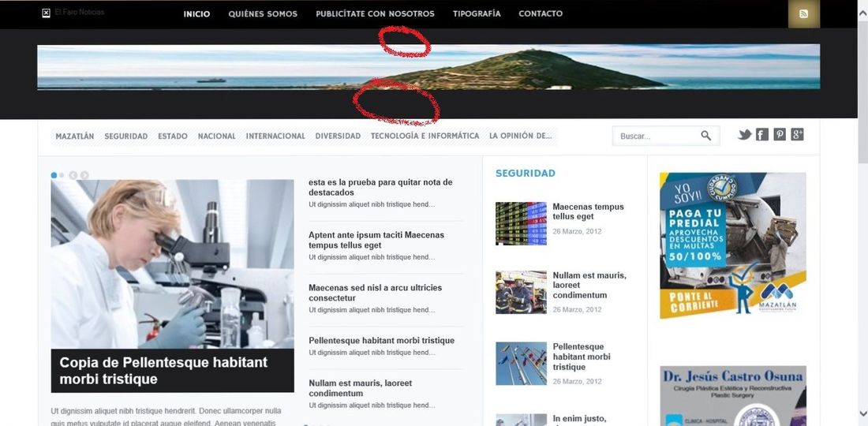The height and width of the screenshot is (426, 868).
Task: Select the Mazatlán category
Action: pyautogui.click(x=75, y=136)
